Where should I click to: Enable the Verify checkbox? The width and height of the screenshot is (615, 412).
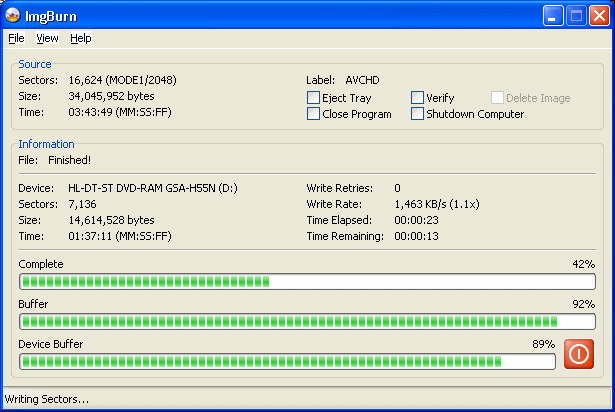[x=417, y=97]
